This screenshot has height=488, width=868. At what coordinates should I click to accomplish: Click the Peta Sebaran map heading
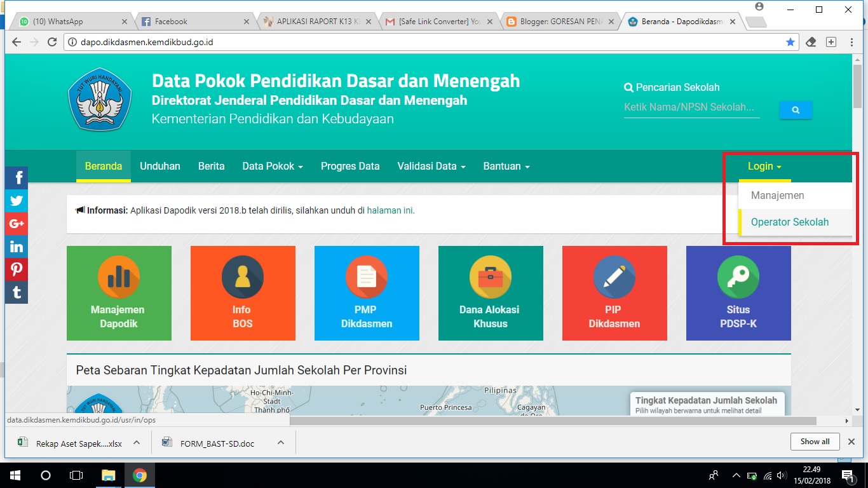pyautogui.click(x=241, y=370)
